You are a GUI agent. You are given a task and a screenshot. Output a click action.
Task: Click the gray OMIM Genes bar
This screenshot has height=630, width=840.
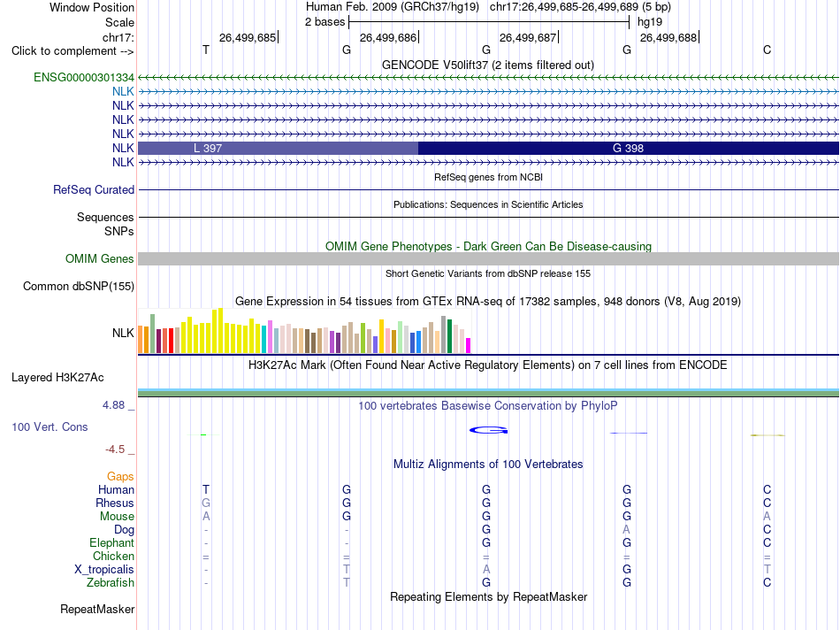click(489, 259)
